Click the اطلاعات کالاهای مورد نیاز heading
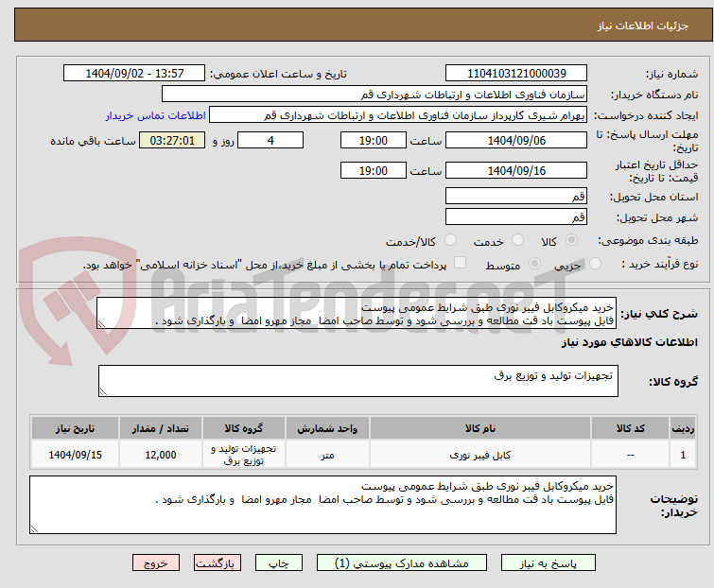 click(629, 342)
